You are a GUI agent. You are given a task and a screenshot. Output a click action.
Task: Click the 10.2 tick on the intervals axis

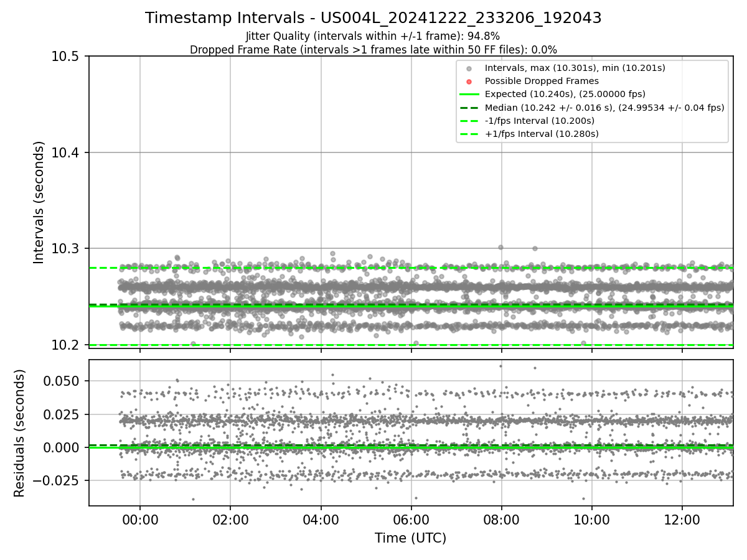click(x=67, y=345)
